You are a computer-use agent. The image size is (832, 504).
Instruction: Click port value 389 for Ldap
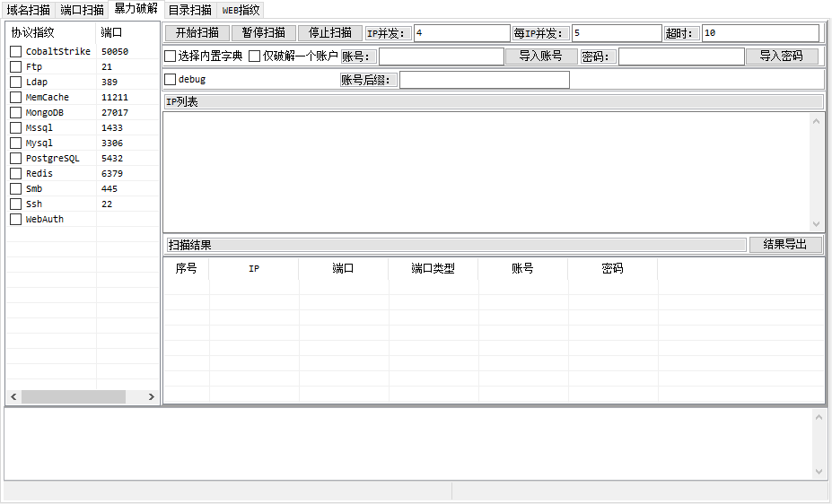pyautogui.click(x=109, y=83)
